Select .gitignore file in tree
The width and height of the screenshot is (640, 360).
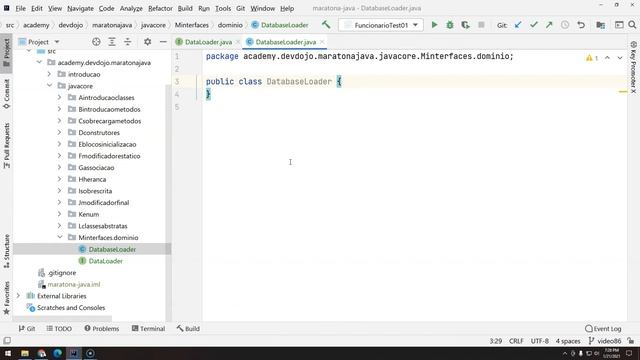click(x=62, y=273)
